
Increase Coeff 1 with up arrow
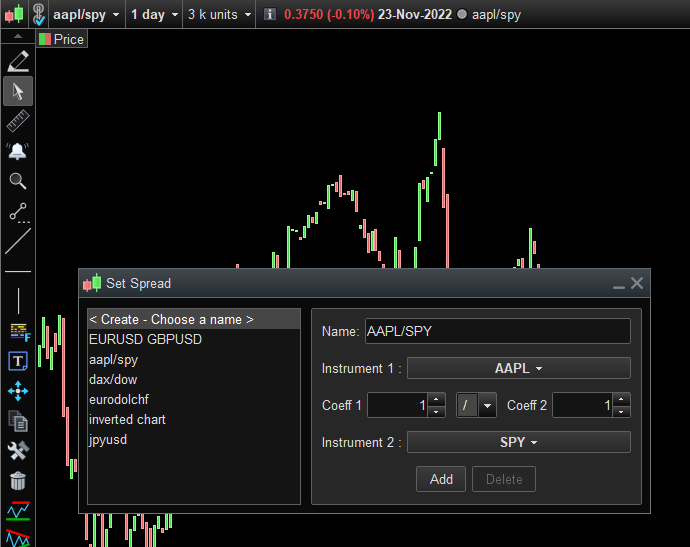click(x=436, y=399)
